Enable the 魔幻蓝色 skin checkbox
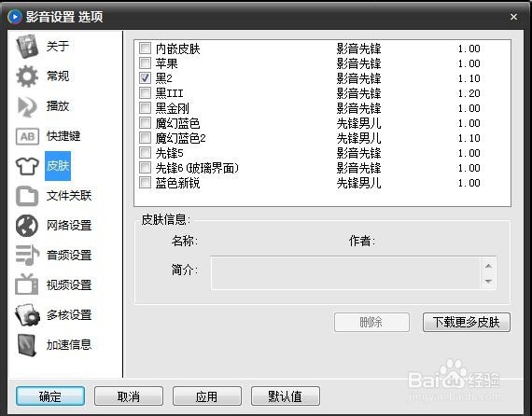The height and width of the screenshot is (416, 532). tap(146, 123)
